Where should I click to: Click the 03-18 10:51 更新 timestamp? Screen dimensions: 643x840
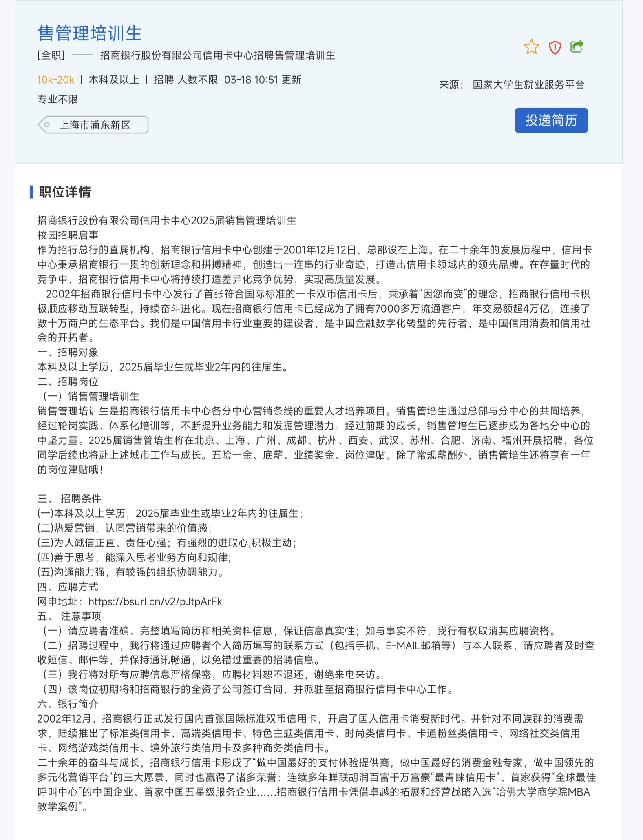263,80
